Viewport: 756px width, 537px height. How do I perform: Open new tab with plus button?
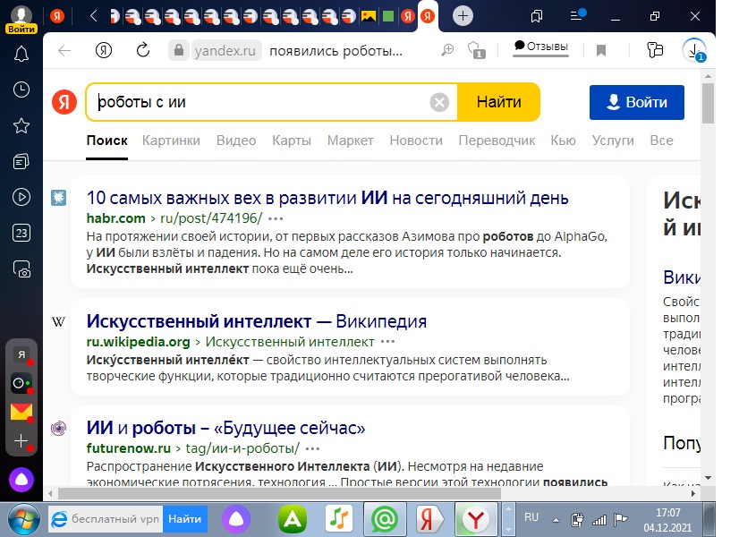coord(463,16)
